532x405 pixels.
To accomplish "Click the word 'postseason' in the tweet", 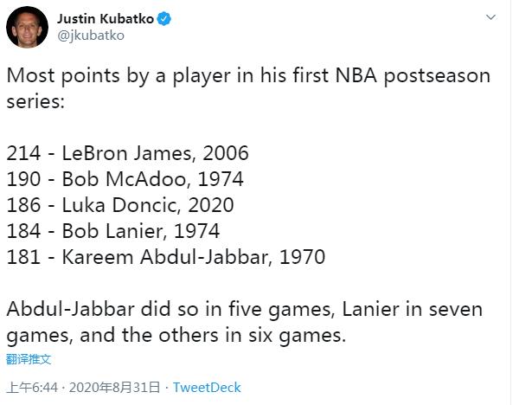I will click(x=438, y=76).
